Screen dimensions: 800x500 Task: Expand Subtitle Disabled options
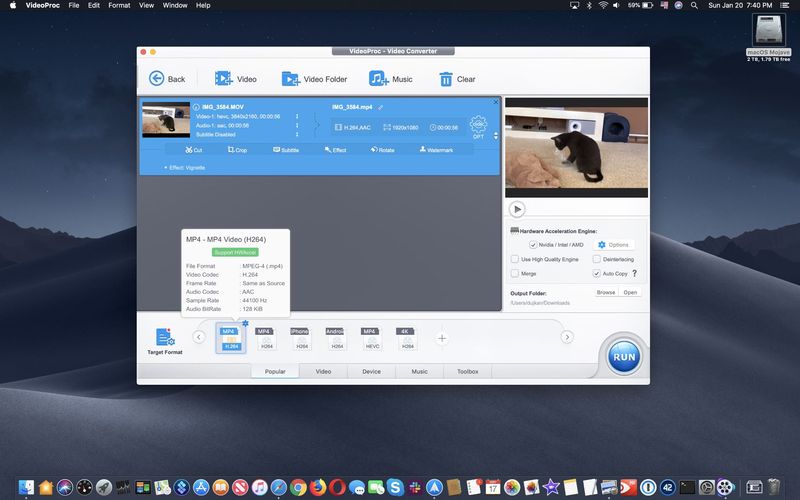tap(297, 135)
